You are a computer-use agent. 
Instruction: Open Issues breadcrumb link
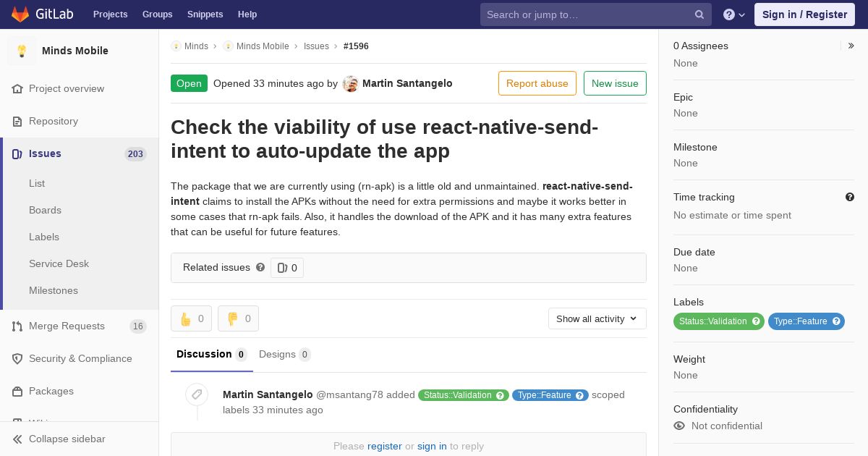click(x=316, y=46)
